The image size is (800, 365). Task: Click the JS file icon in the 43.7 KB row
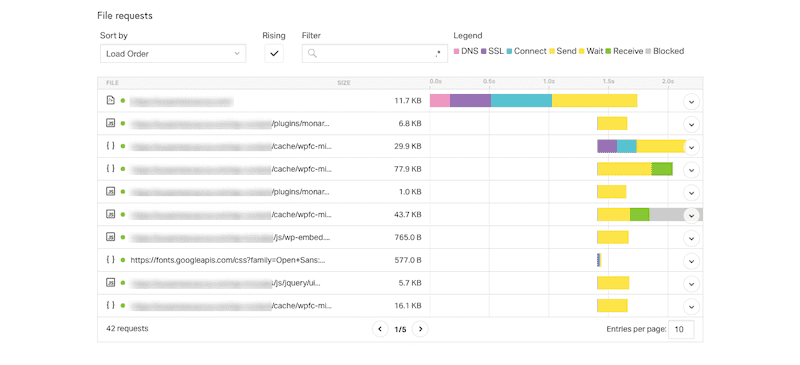click(x=110, y=214)
